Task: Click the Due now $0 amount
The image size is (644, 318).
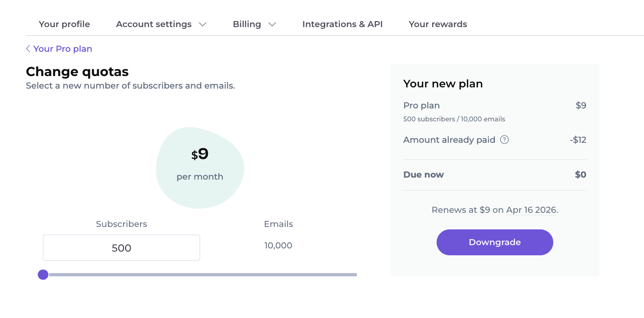Action: 580,175
